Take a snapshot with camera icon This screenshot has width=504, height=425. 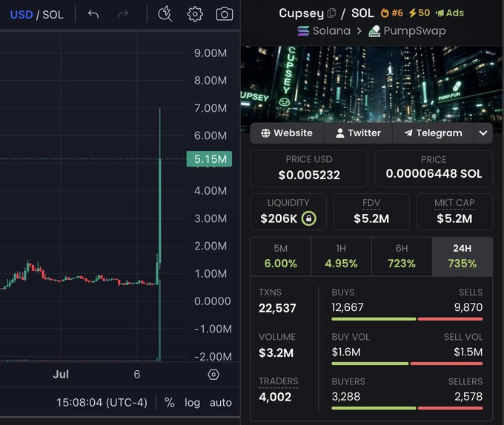[x=225, y=14]
